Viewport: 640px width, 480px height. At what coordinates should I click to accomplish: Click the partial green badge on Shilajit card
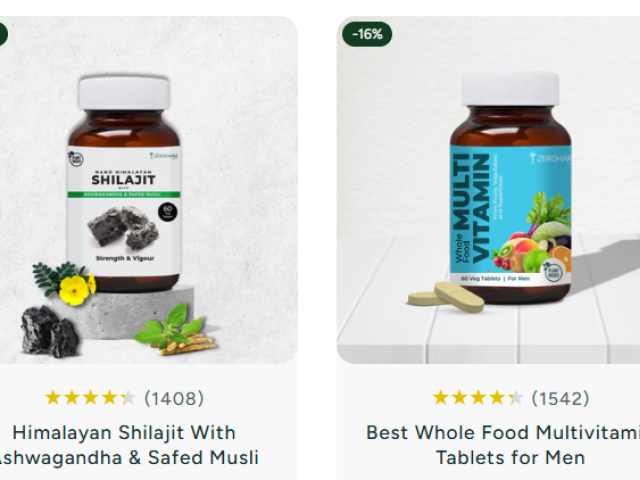click(3, 34)
